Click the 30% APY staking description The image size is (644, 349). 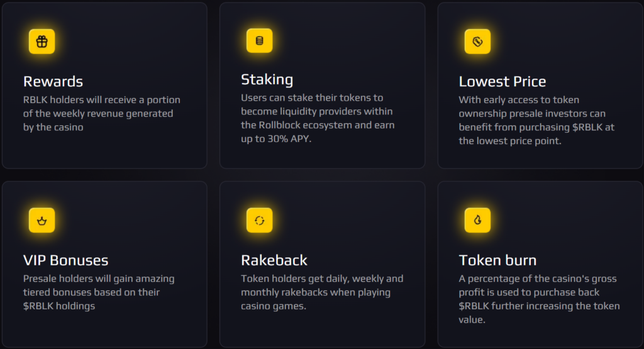[x=317, y=118]
